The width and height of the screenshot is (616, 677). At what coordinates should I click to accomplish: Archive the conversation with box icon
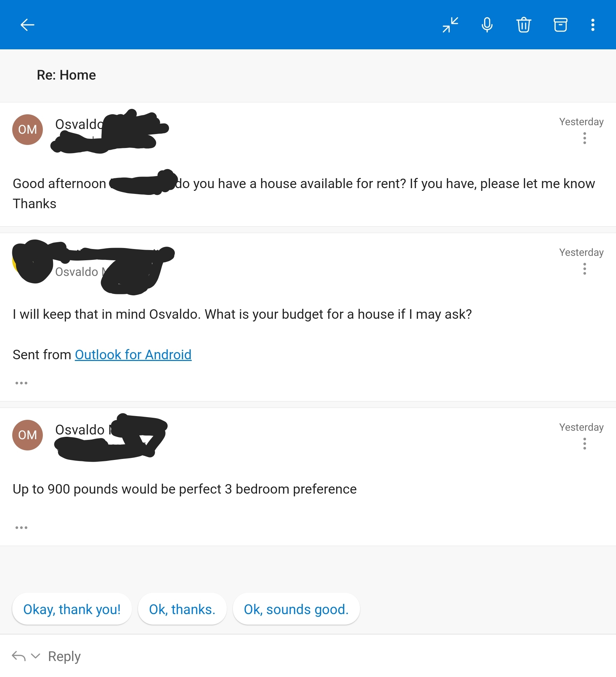coord(561,25)
